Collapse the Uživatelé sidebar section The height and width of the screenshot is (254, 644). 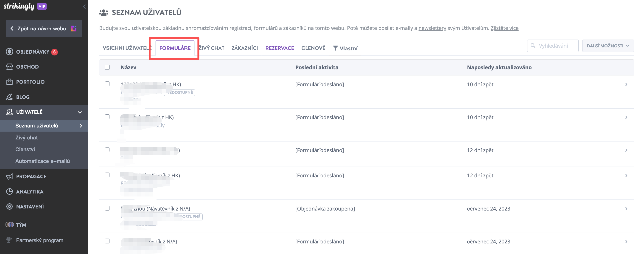[80, 112]
